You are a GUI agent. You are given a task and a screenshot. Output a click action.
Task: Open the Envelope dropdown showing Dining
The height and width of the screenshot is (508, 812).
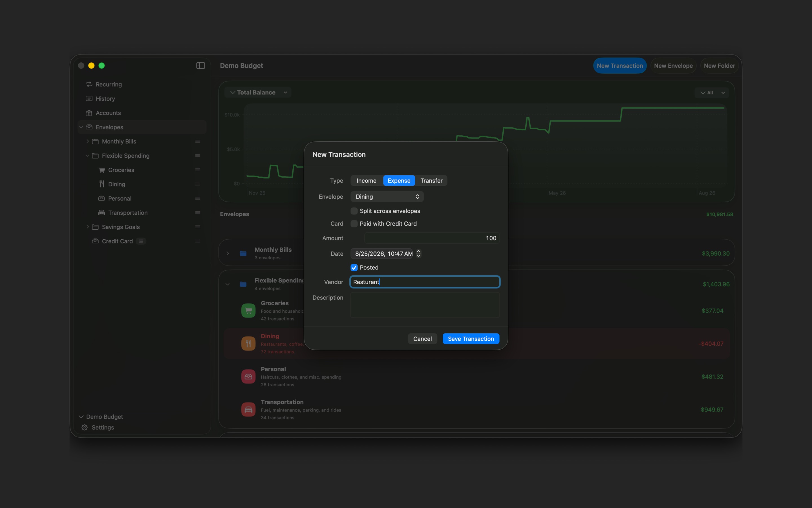(387, 196)
